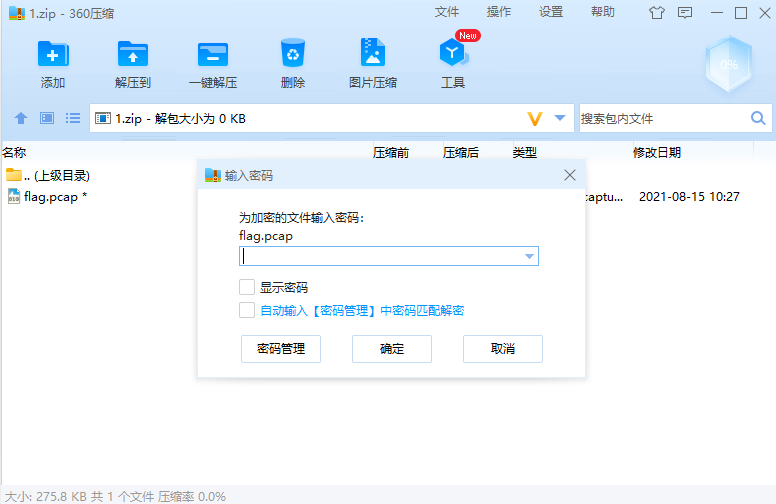Screen dimensions: 776x504
Task: Click the 360压缩 app icon in title bar
Action: pos(17,13)
